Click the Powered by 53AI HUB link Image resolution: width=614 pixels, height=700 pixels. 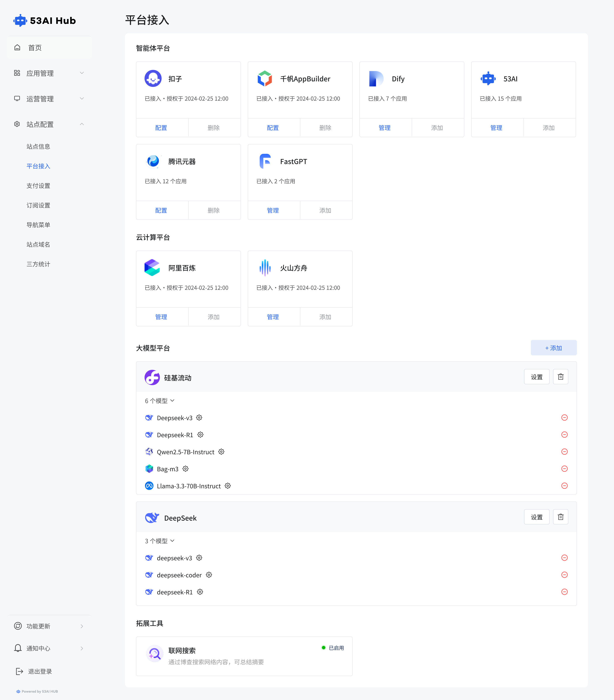coord(37,691)
